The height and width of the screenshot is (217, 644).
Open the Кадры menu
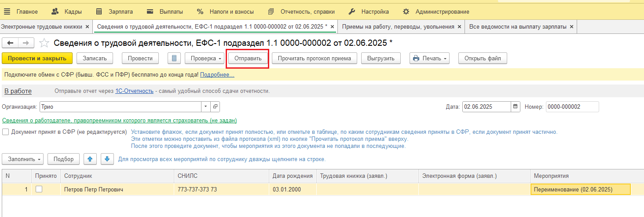tap(73, 11)
